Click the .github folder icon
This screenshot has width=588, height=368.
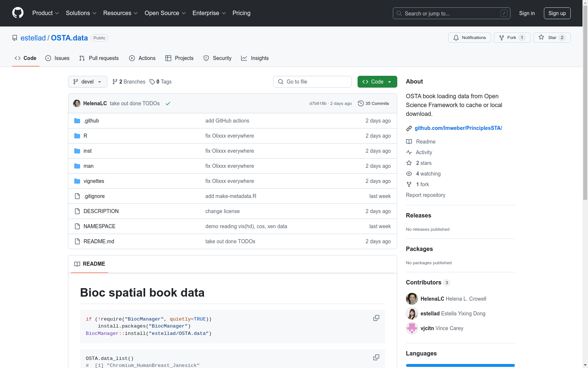click(77, 121)
